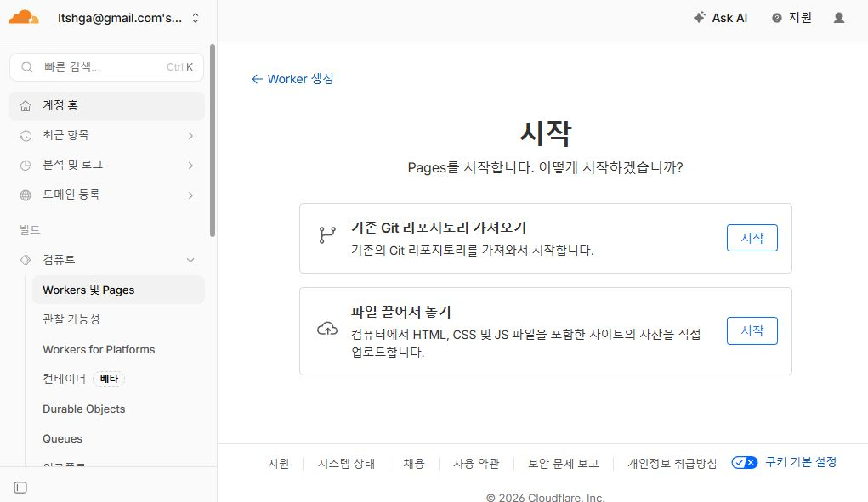This screenshot has height=502, width=868.
Task: Open the 채용 footer link
Action: [413, 463]
